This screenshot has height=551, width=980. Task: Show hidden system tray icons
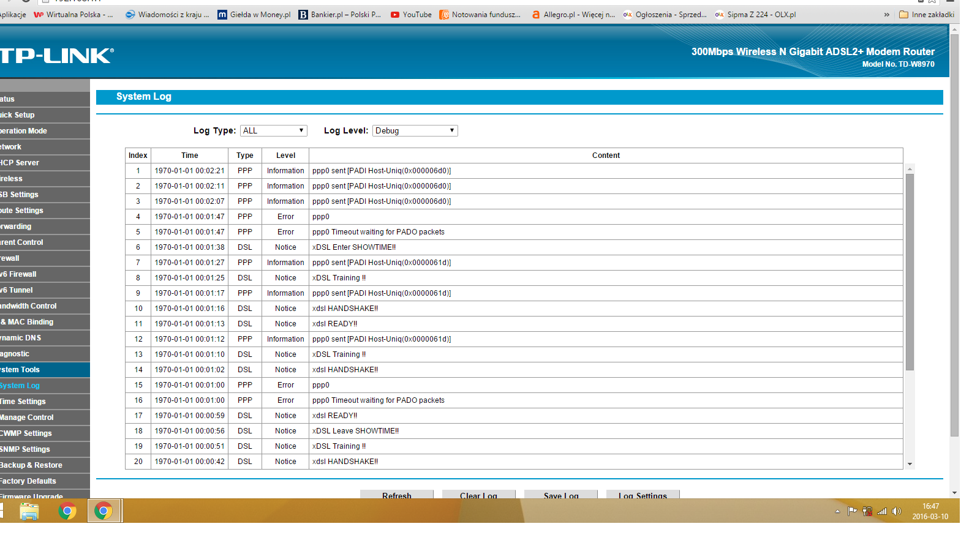[837, 511]
